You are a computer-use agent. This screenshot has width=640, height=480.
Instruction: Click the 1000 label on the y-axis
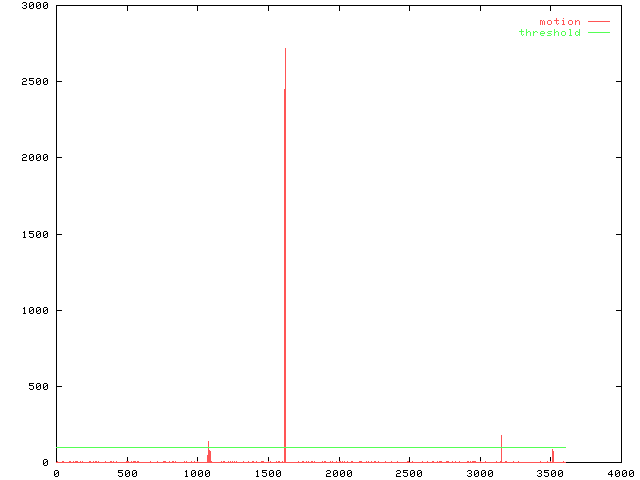coord(36,310)
